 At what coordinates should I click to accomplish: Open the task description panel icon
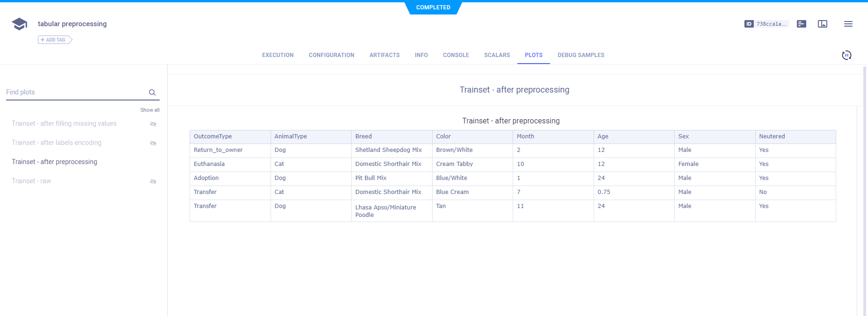(x=802, y=24)
